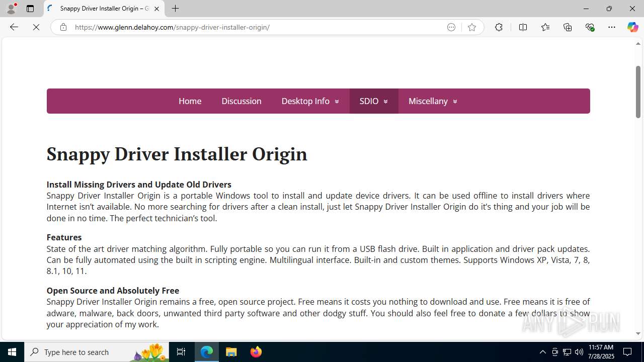Click the Snappy Driver Installer Origin heading

tap(177, 154)
